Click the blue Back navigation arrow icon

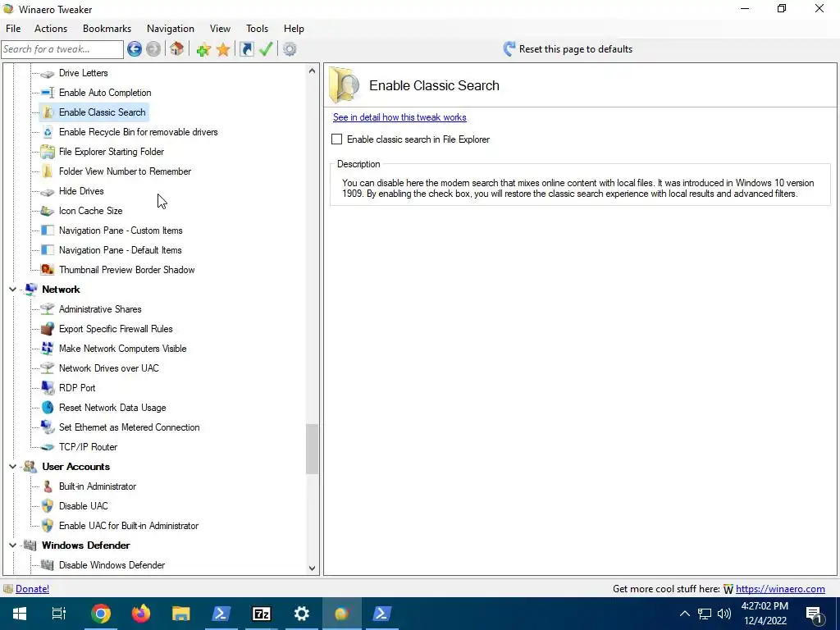[135, 49]
